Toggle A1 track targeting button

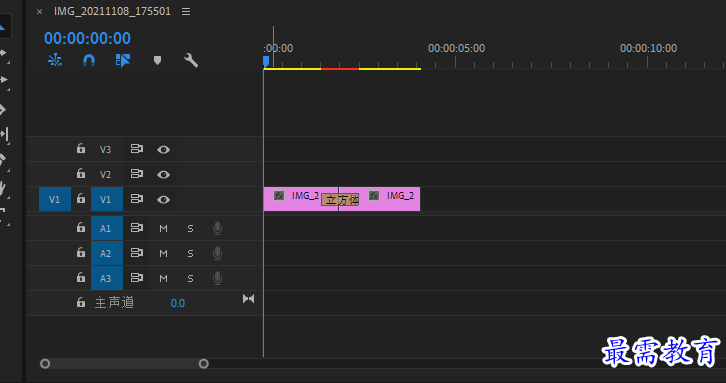[107, 228]
